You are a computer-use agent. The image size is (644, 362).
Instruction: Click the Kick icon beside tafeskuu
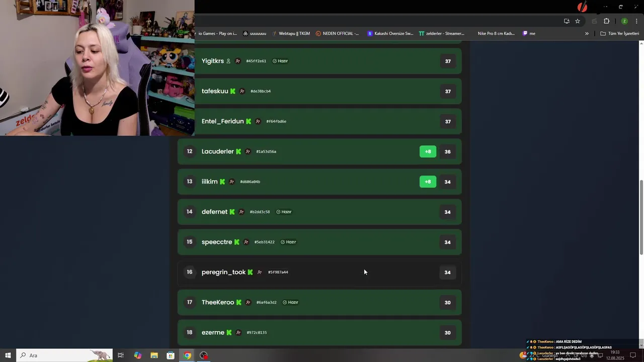tap(233, 91)
